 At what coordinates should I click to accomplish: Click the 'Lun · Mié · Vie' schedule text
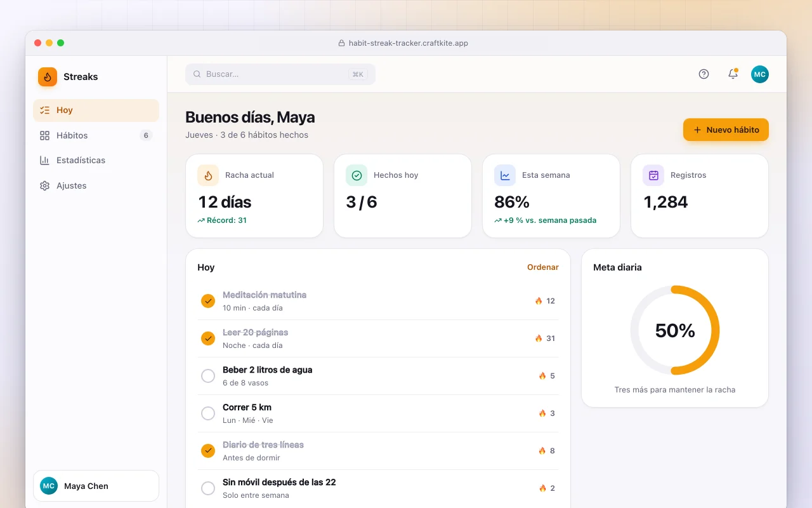(x=248, y=420)
